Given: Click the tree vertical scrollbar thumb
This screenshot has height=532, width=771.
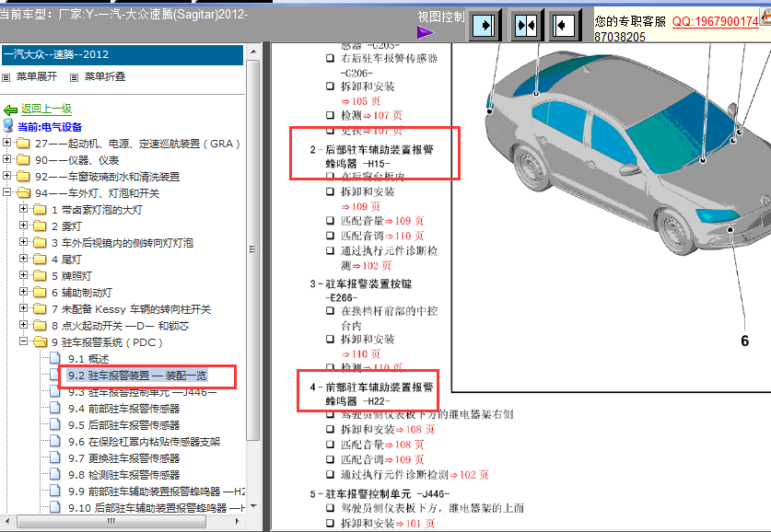Looking at the screenshot, I should pyautogui.click(x=252, y=250).
